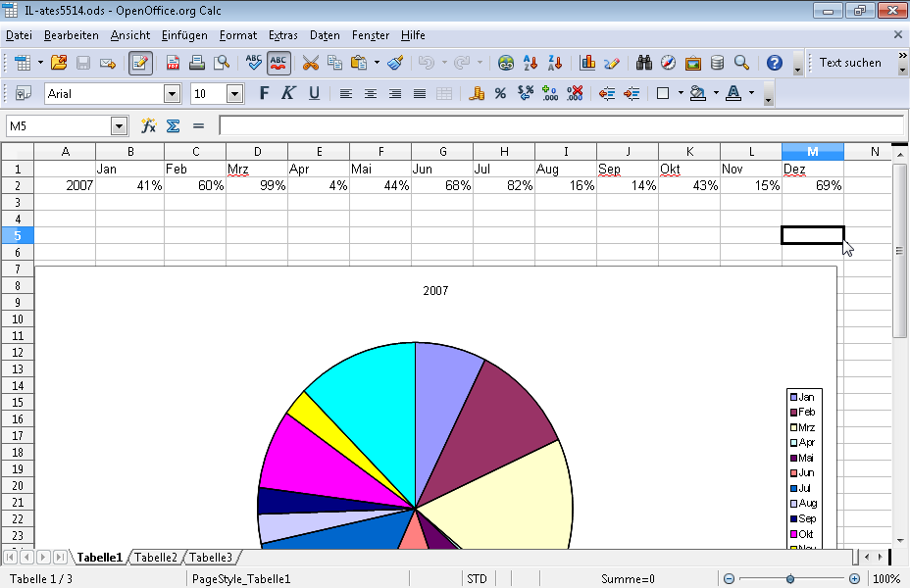Expand the font size dropdown
Image resolution: width=910 pixels, height=588 pixels.
point(234,94)
